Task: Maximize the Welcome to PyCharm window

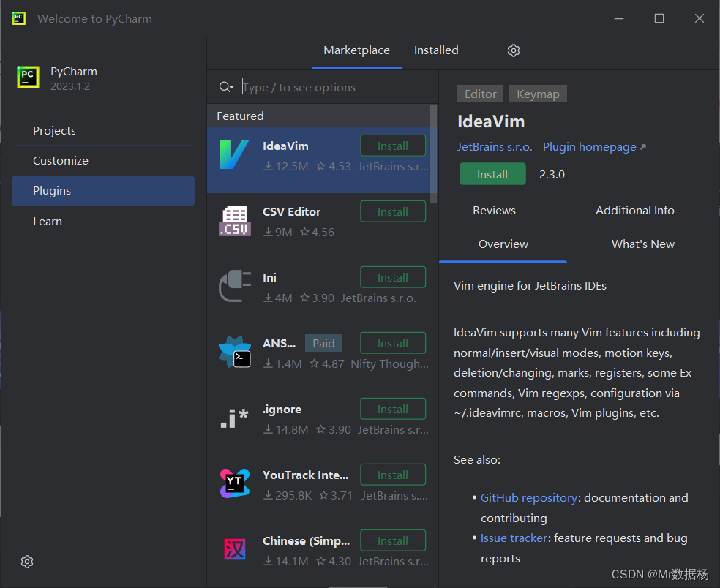Action: pos(659,18)
